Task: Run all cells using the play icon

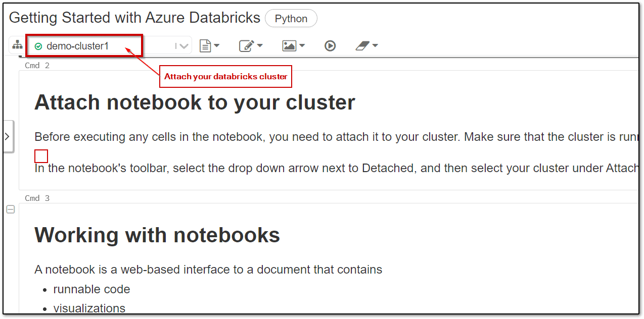Action: pos(330,45)
